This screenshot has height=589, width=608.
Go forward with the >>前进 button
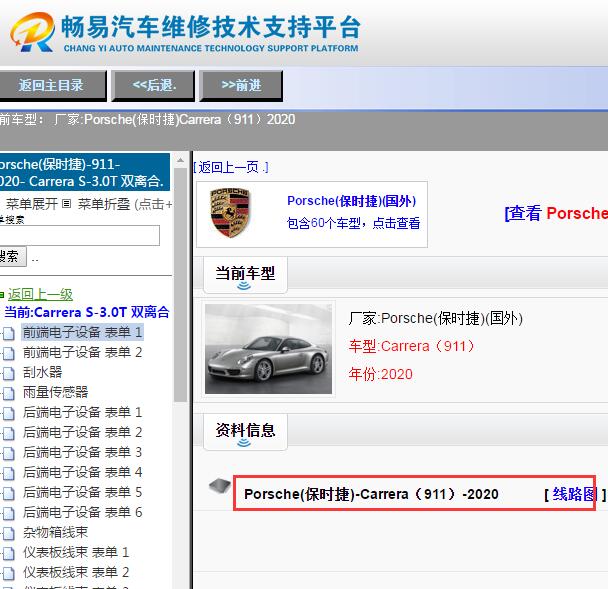(241, 85)
